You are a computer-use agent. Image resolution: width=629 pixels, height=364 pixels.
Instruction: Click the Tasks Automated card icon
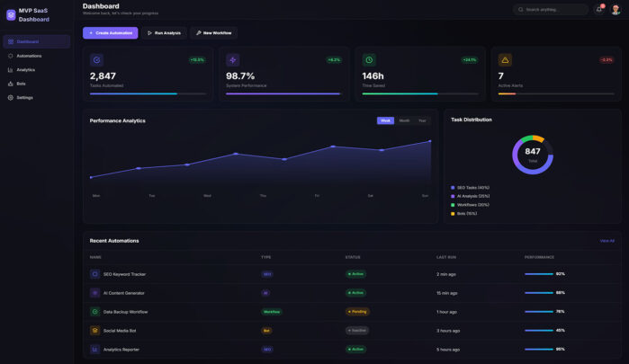coord(97,60)
